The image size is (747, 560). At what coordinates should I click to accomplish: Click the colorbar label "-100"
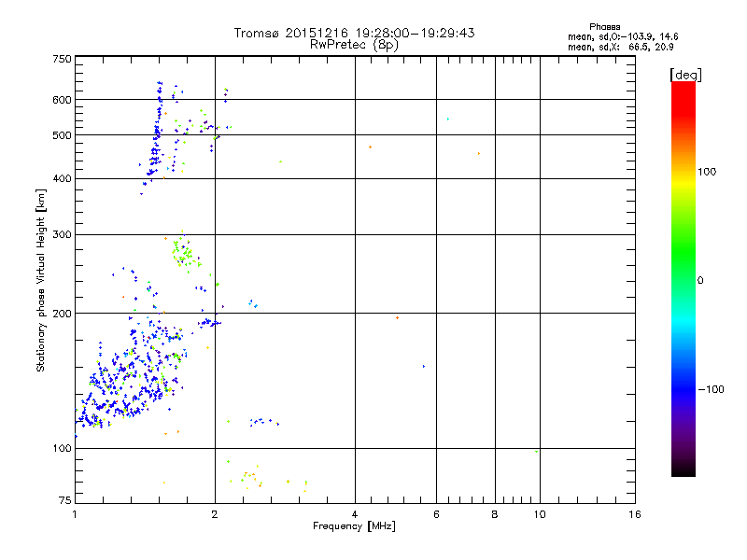(712, 389)
